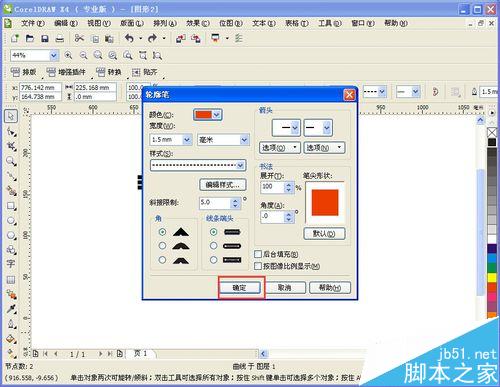Reset nib shape with 默认 button
The width and height of the screenshot is (500, 387).
(324, 233)
